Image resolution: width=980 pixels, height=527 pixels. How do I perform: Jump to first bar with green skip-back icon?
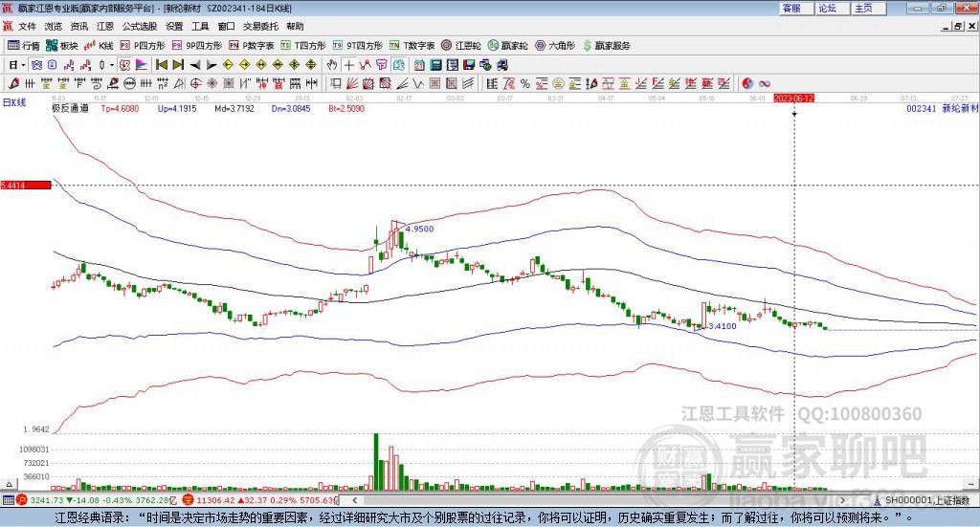pyautogui.click(x=161, y=65)
